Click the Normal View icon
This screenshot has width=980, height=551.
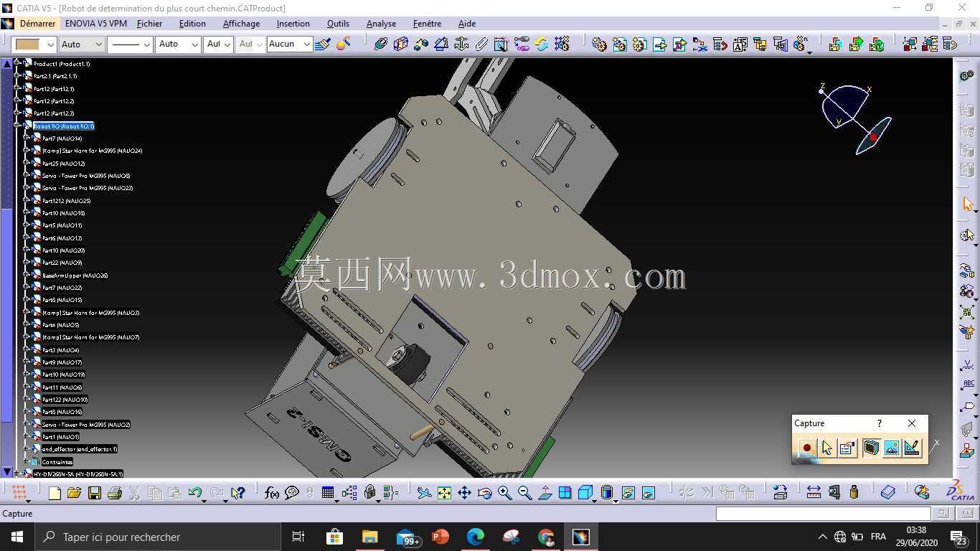(545, 493)
